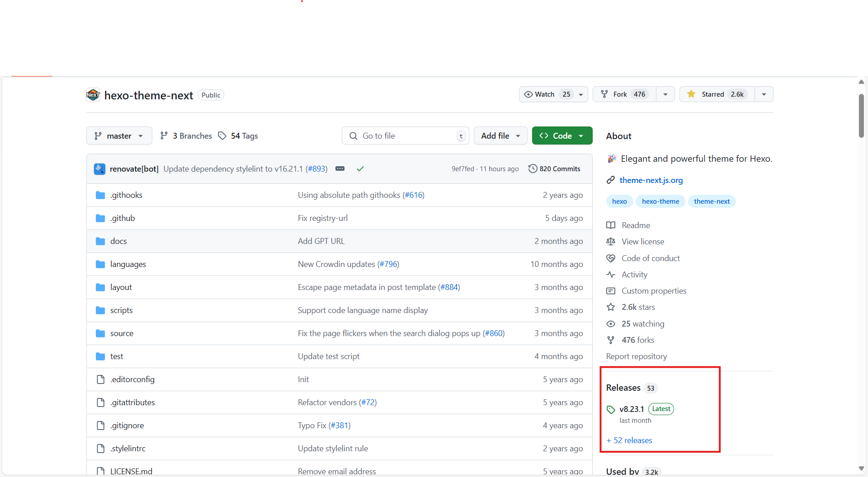Expand the Fork options dropdown arrow

point(665,94)
